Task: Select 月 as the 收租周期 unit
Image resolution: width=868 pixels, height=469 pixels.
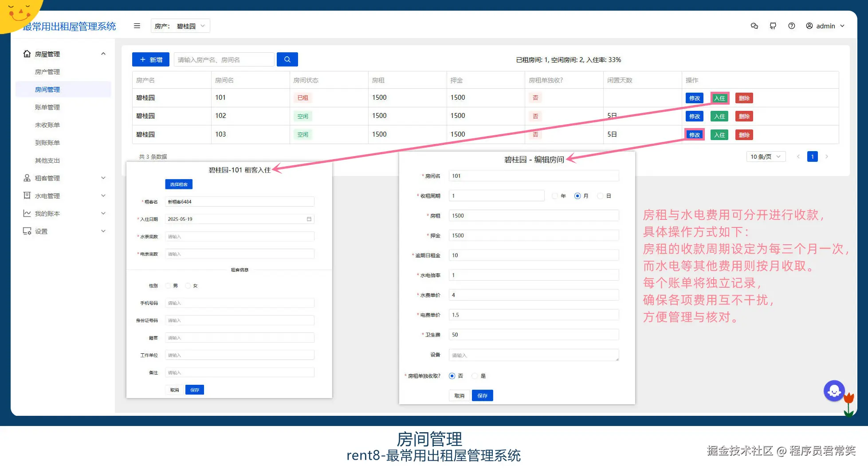Action: click(x=577, y=195)
